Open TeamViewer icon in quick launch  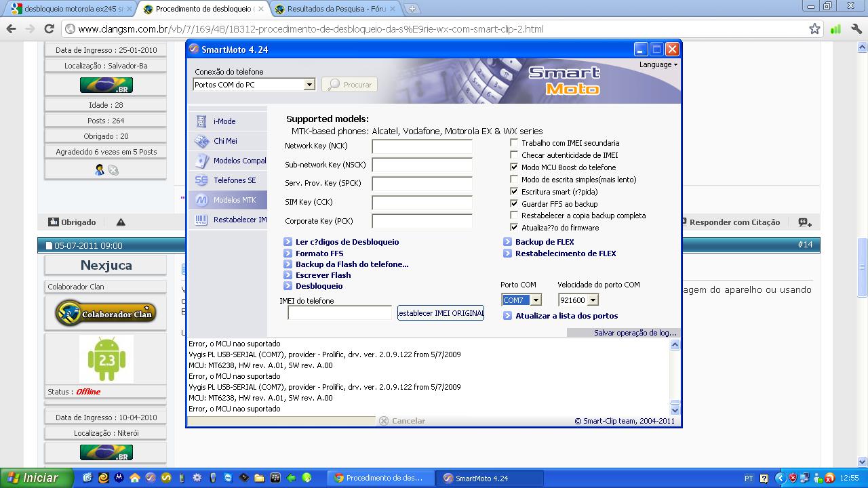pyautogui.click(x=228, y=478)
